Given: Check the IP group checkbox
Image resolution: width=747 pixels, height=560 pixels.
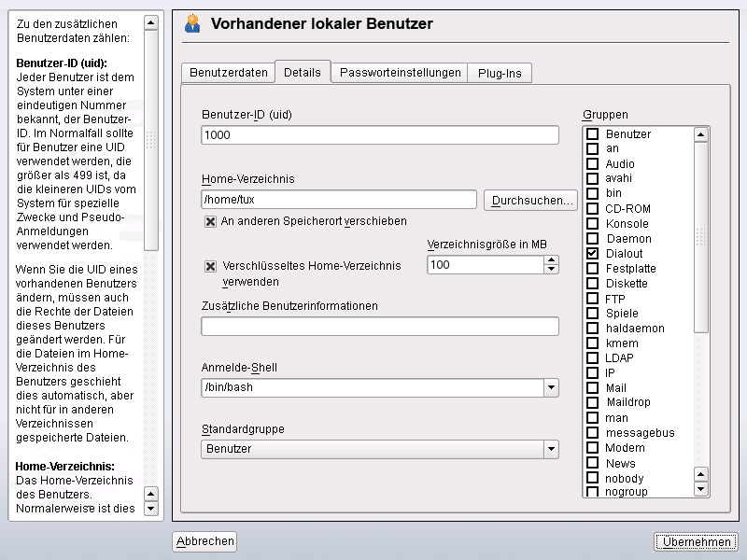Looking at the screenshot, I should click(x=592, y=372).
